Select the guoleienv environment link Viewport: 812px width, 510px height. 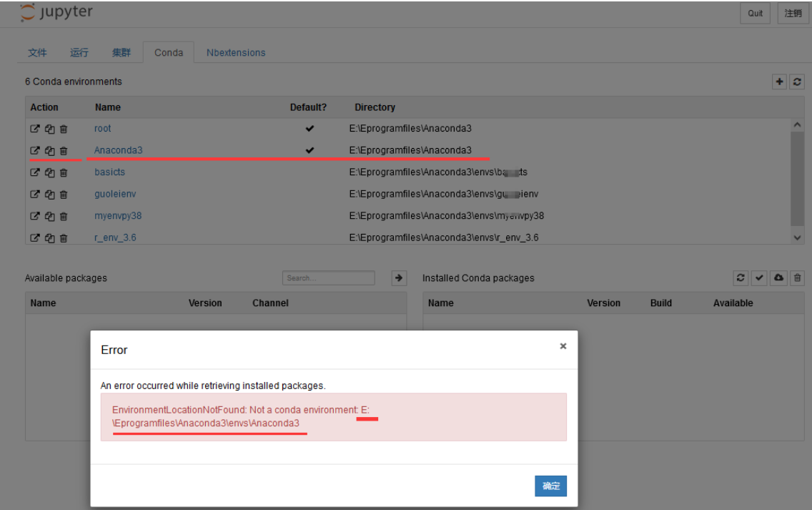[115, 193]
